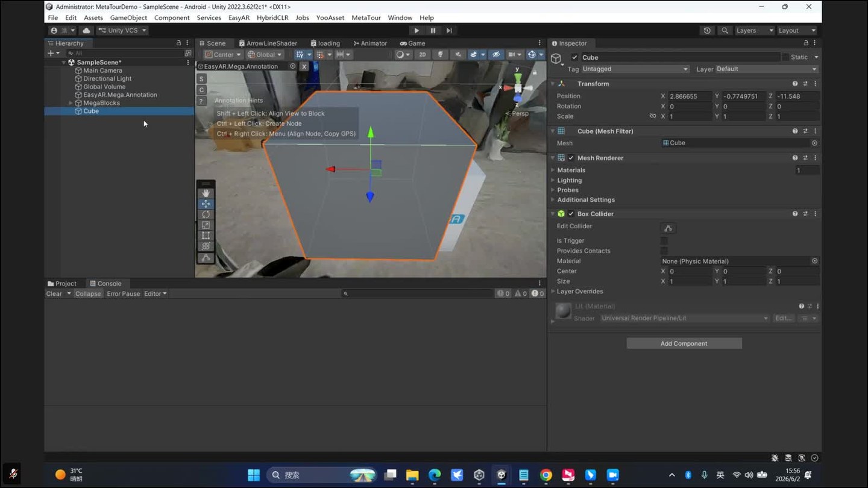The image size is (868, 488).
Task: Expand the Probes section
Action: pos(553,190)
